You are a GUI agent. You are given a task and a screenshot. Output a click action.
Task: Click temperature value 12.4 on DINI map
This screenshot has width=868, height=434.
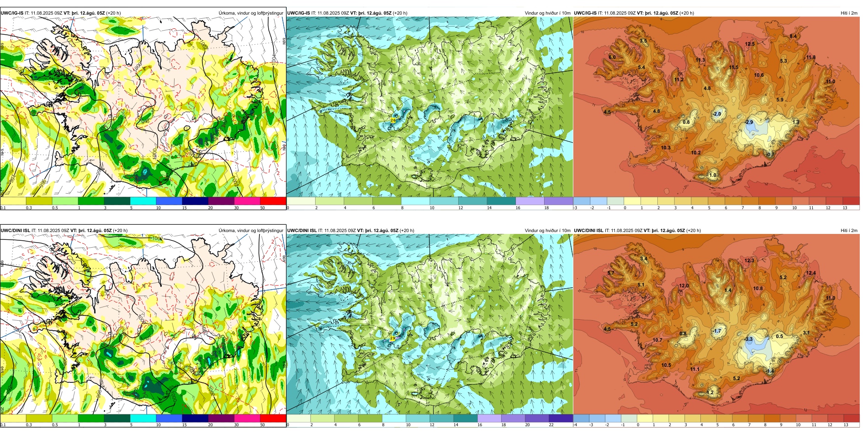click(811, 273)
